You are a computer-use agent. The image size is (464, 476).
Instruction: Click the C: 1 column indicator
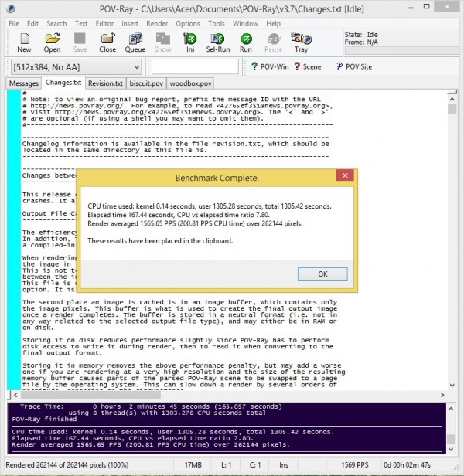[255, 464]
